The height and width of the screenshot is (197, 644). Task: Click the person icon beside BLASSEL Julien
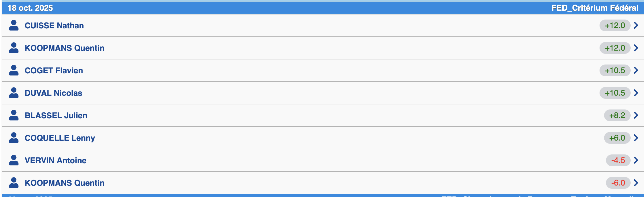14,115
